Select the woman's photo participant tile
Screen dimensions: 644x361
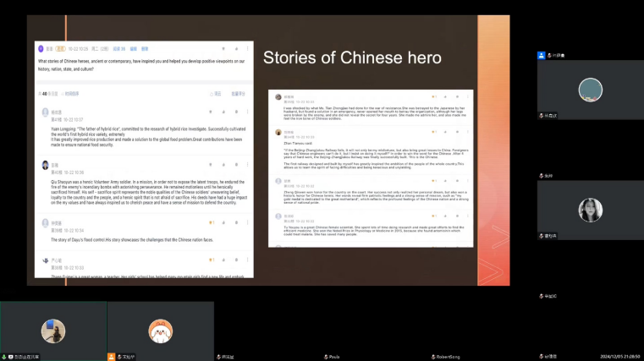[590, 211]
